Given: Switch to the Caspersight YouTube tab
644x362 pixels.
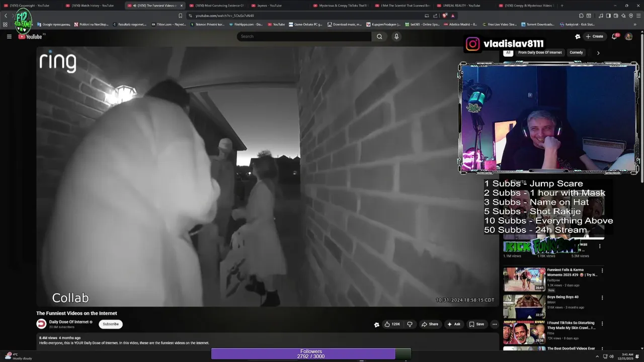Looking at the screenshot, I should point(29,6).
